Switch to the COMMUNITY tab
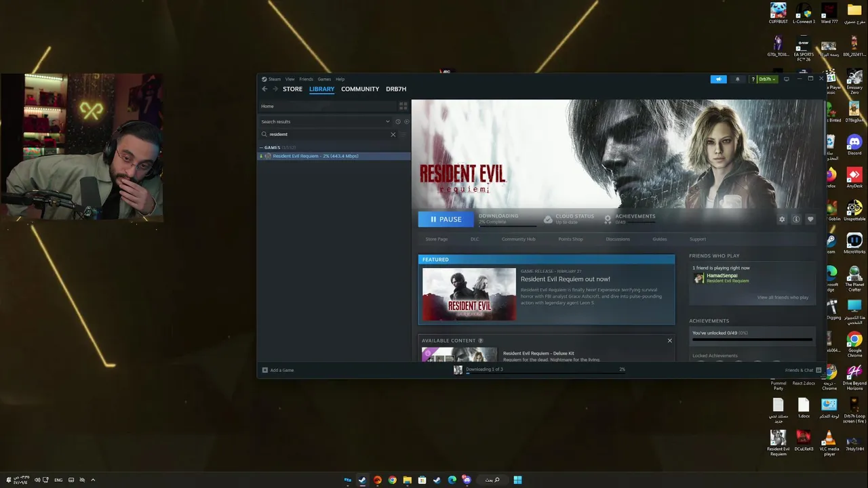Viewport: 868px width, 488px height. click(360, 89)
